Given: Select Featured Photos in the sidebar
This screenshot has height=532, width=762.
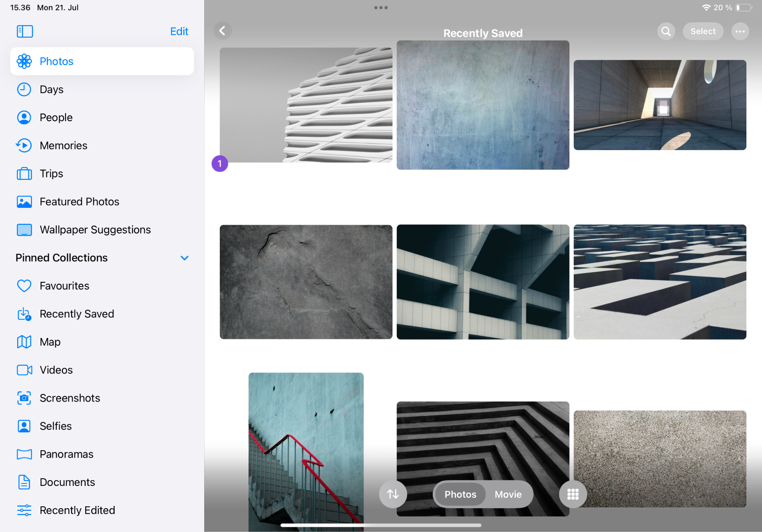Looking at the screenshot, I should pos(102,201).
